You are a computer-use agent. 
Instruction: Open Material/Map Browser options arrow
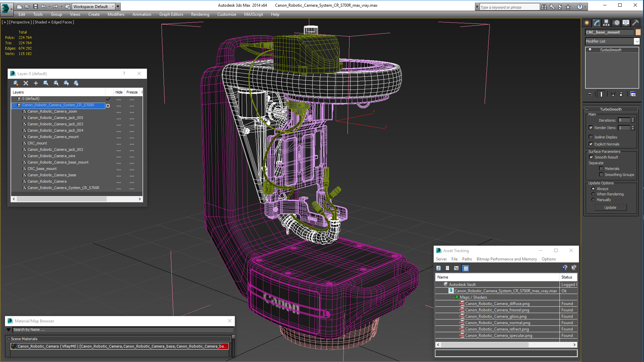9,330
